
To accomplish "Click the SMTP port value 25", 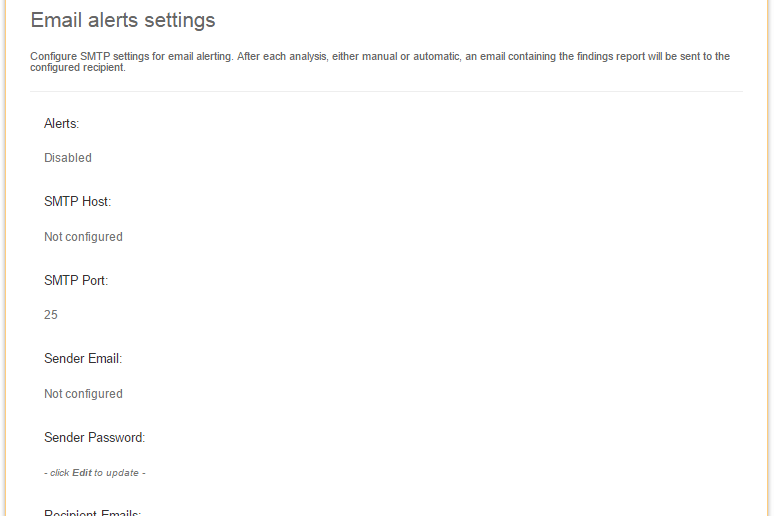I will 51,315.
